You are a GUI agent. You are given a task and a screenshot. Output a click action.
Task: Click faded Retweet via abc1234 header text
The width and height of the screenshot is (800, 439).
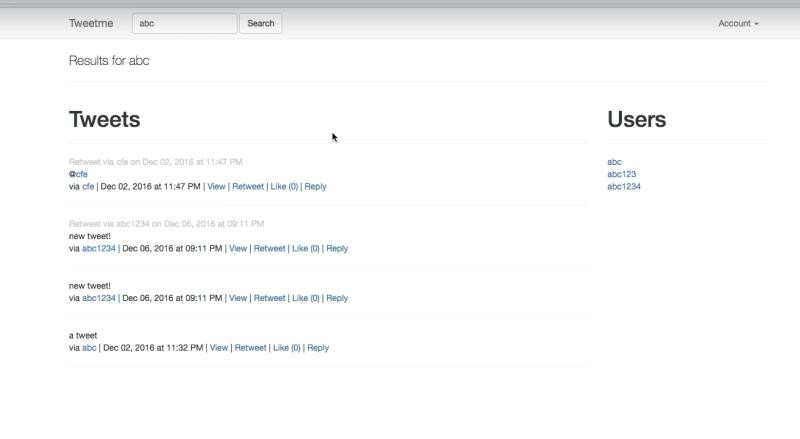[x=166, y=224]
